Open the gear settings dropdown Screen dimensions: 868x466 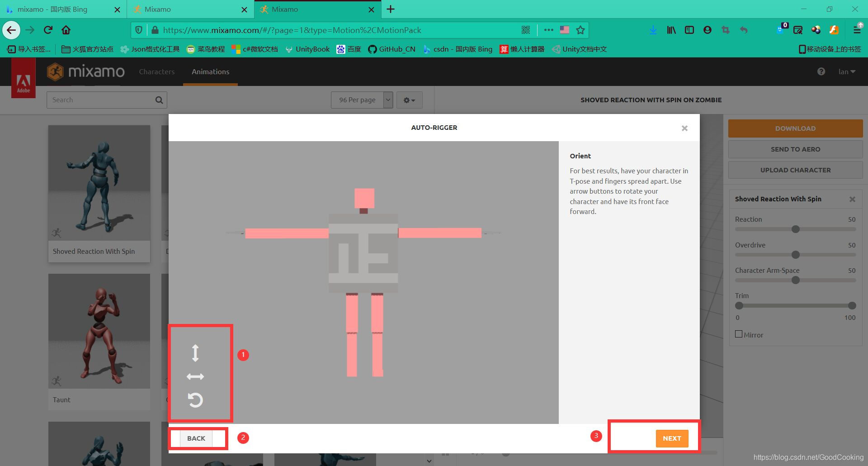coord(409,100)
